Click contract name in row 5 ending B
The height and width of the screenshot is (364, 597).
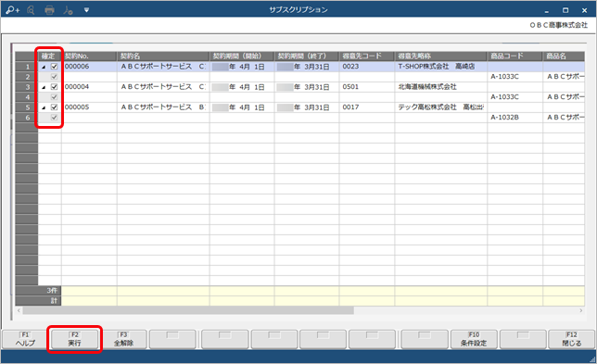pyautogui.click(x=163, y=107)
